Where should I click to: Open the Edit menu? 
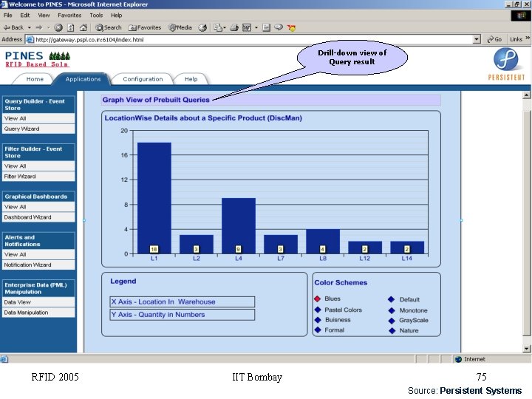(25, 16)
